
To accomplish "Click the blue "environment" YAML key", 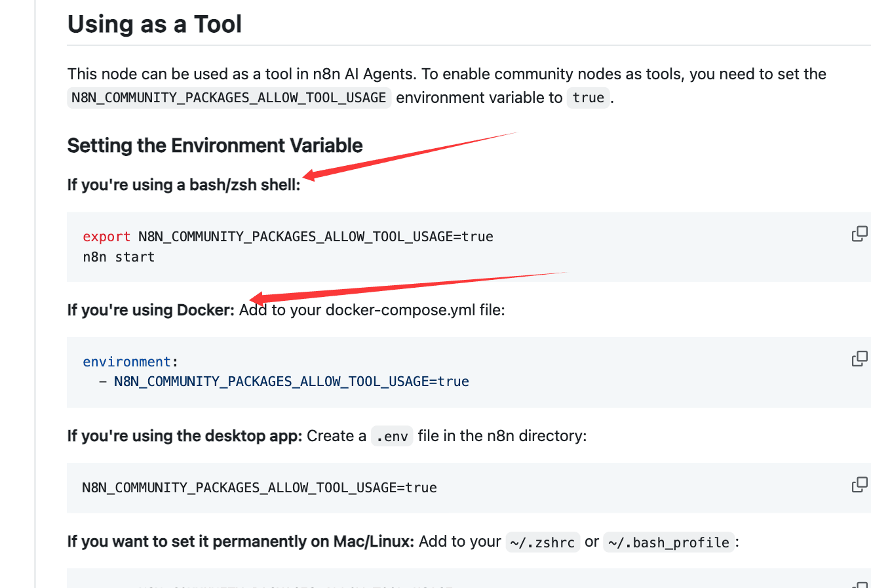I will coord(126,362).
